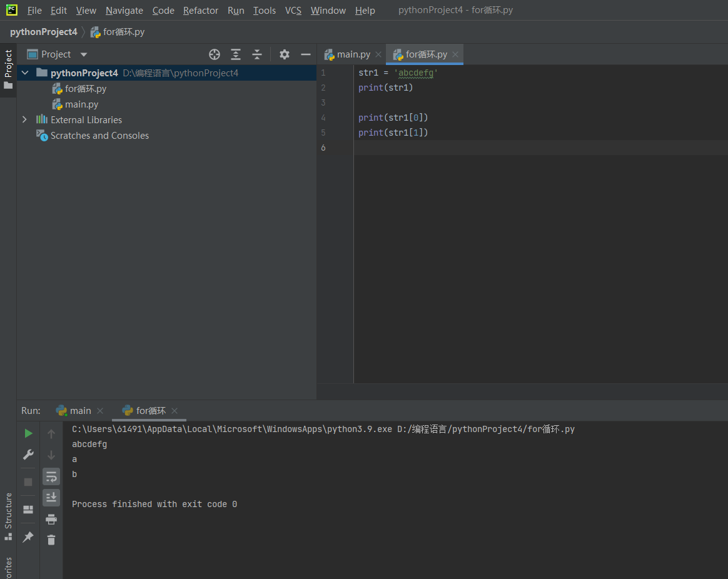Image resolution: width=728 pixels, height=579 pixels.
Task: Click the PyCharm logo icon
Action: click(12, 10)
